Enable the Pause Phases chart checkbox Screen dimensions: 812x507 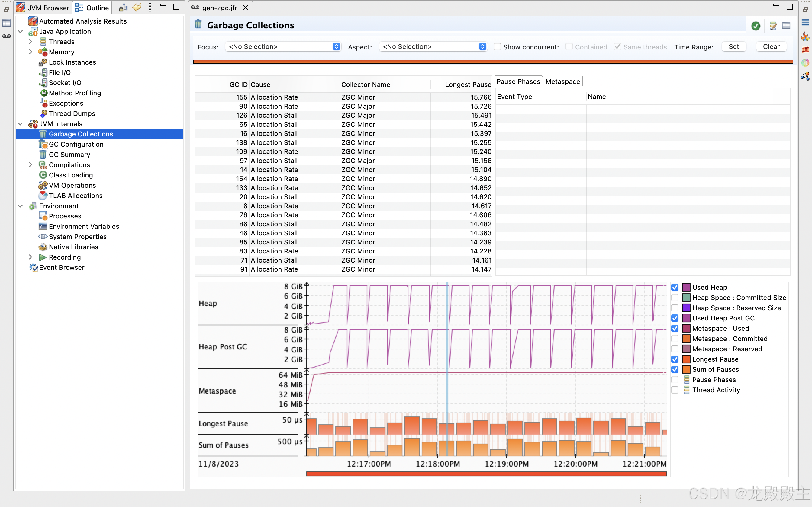(x=675, y=380)
